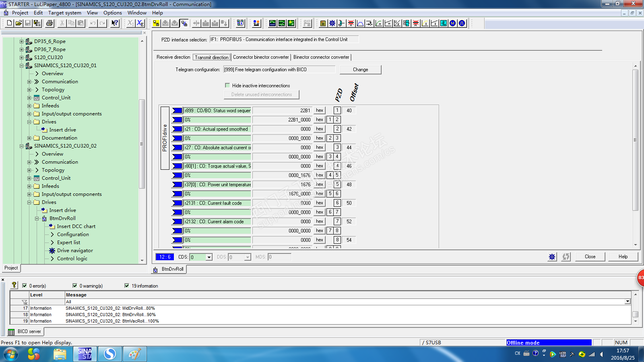Click the telegram panel vertical scrollbar thumb
Screen dimensions: 644x362
coord(636,140)
